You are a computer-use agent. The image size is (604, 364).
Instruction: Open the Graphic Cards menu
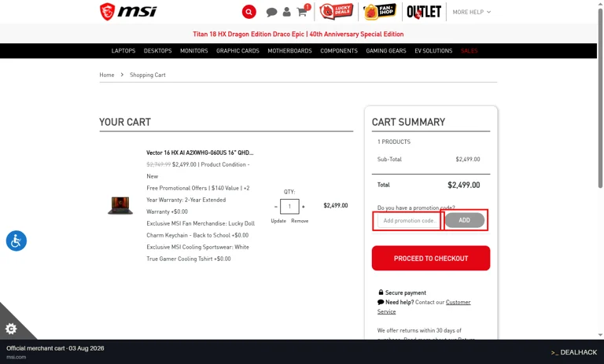(238, 51)
